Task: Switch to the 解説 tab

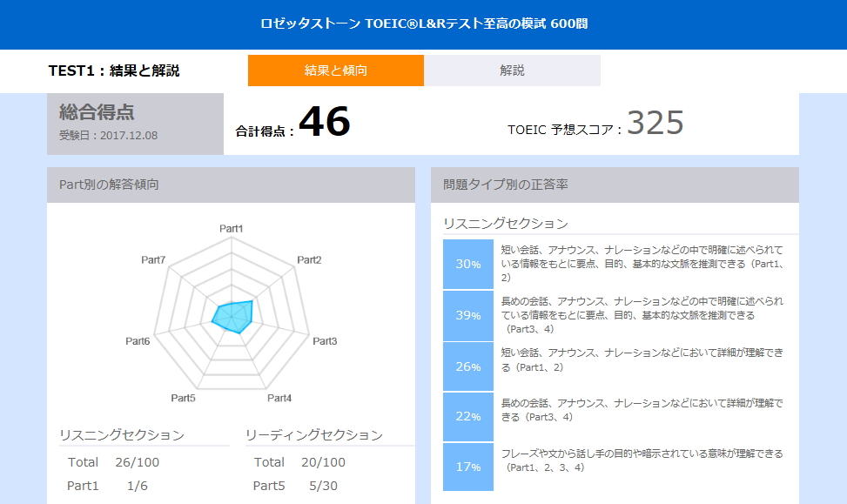Action: pos(512,71)
